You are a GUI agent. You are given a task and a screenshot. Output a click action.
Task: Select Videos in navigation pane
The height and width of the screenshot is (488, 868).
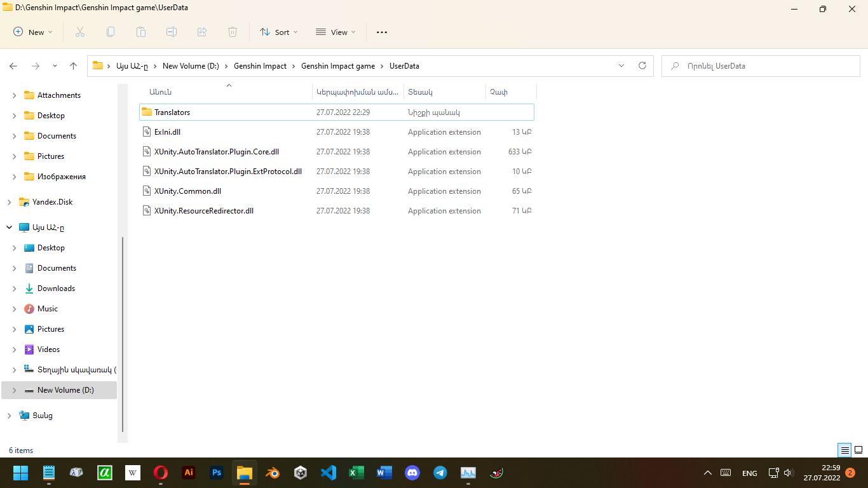(x=48, y=349)
